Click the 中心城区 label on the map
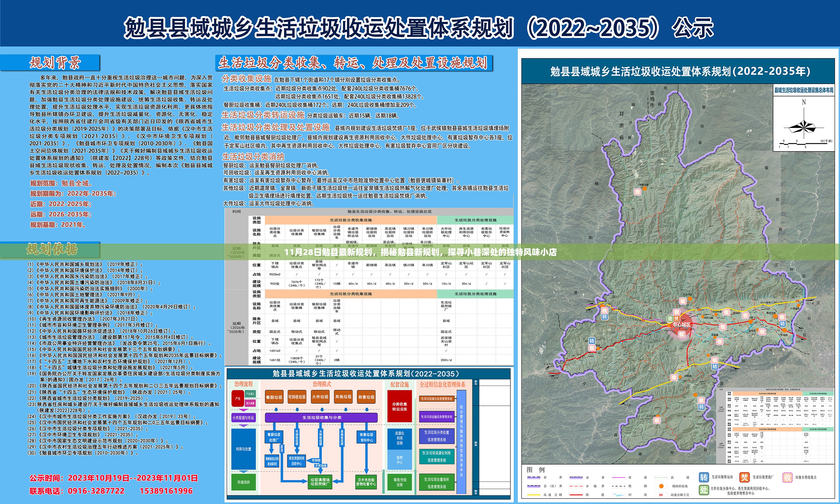 682,325
